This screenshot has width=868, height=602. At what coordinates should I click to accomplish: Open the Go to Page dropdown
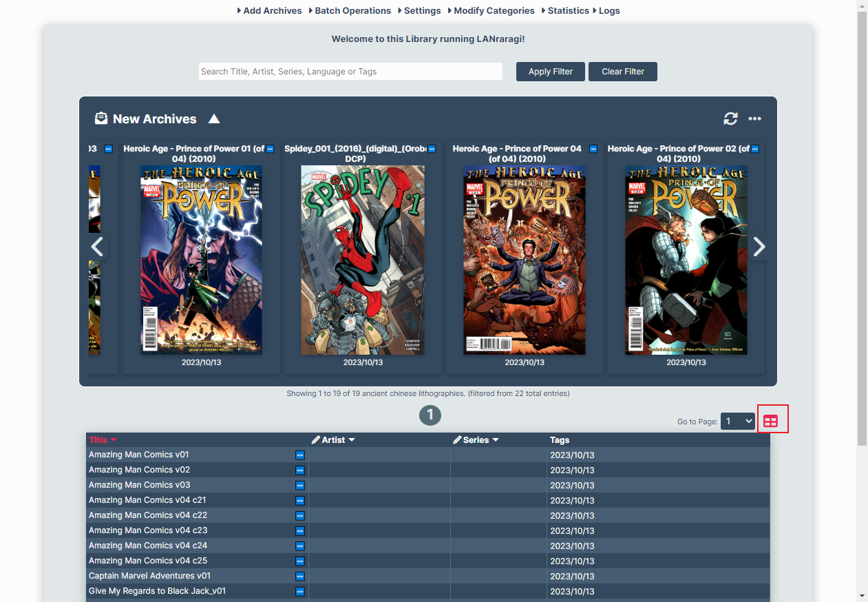pyautogui.click(x=738, y=422)
